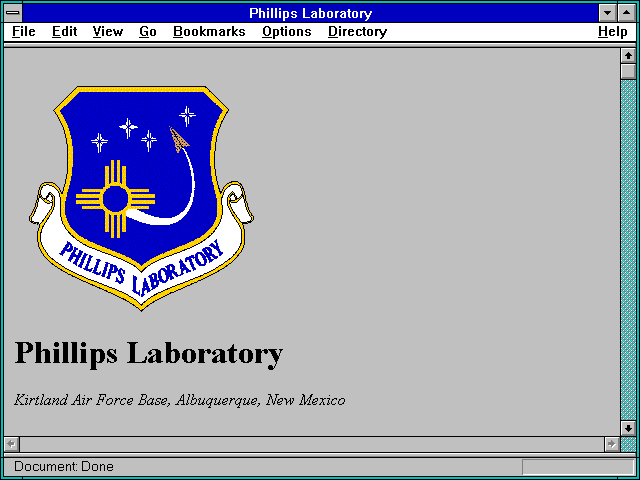Click the horizontal scrollbar right arrow

click(x=612, y=444)
